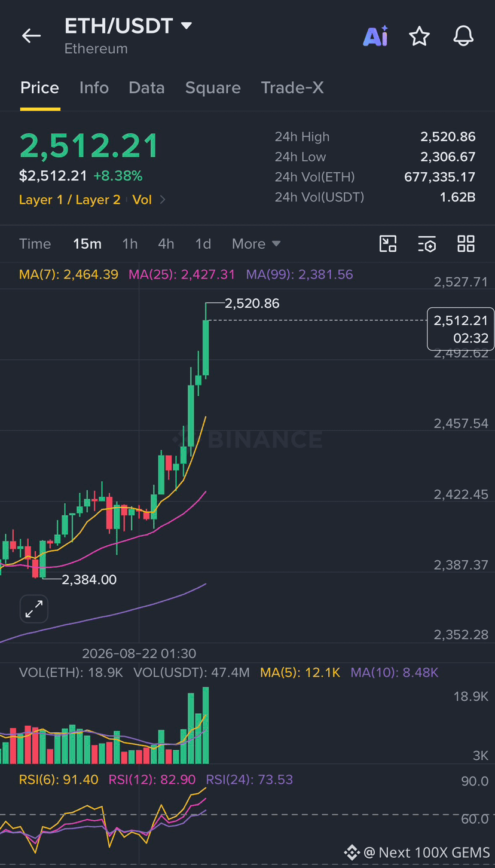Tap the MA(7): 2,464.39 indicator label

click(69, 274)
